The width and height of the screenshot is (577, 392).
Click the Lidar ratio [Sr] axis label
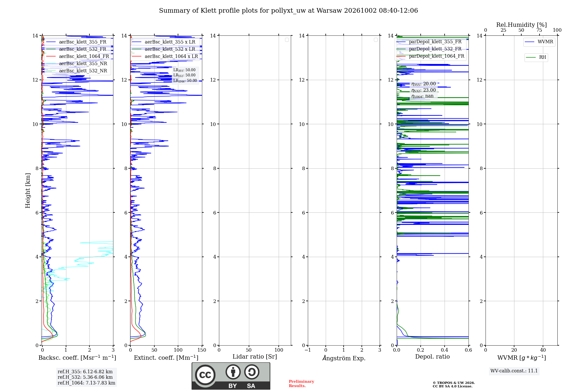tap(255, 357)
